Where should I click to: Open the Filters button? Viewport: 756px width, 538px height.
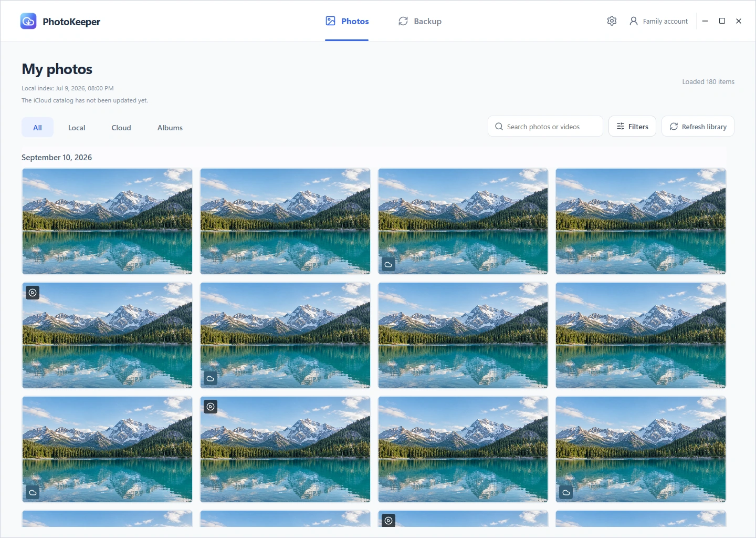tap(632, 126)
